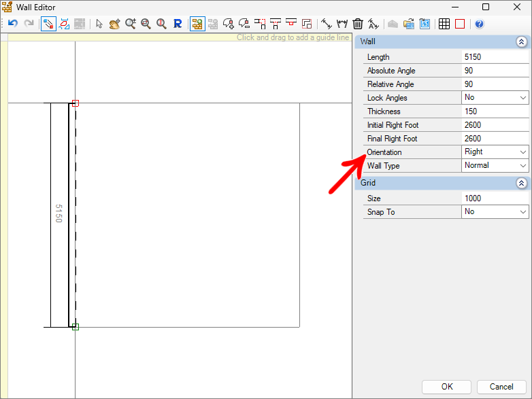Click the diagonal dimension arrow icon
This screenshot has width=532, height=399.
327,24
